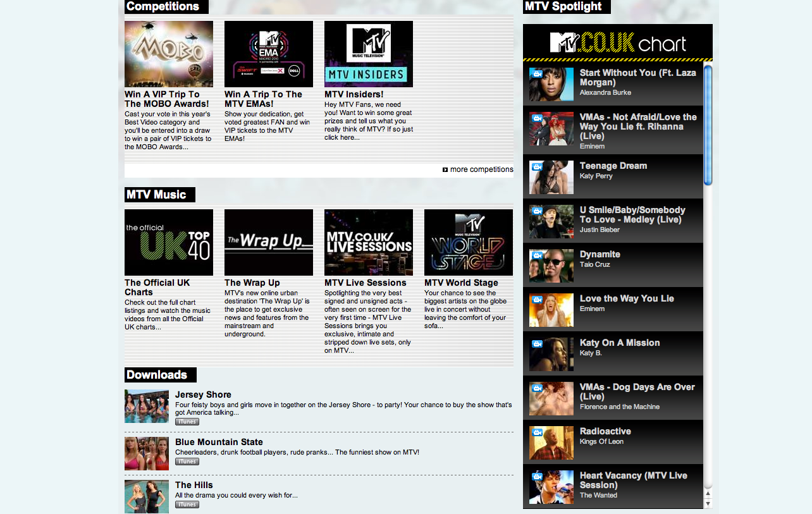This screenshot has width=812, height=514.
Task: Click The Wrap Up image in MTV Music
Action: 268,242
